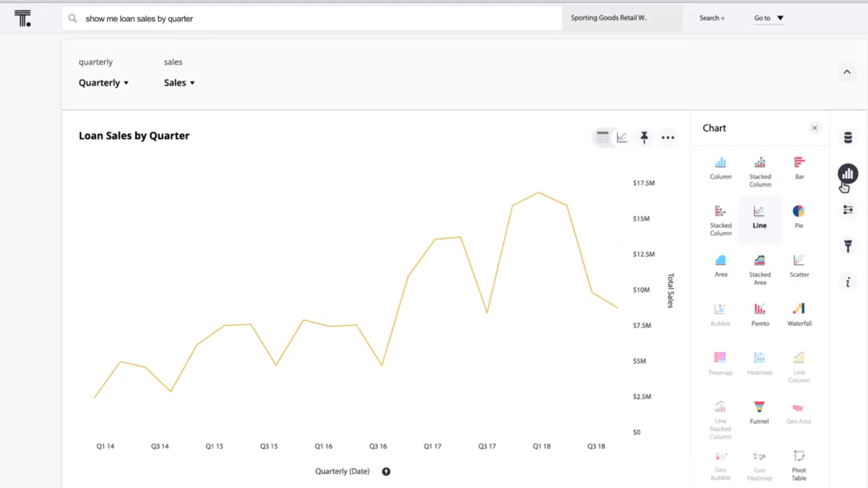Switch to table view toggle
This screenshot has height=488, width=868.
603,137
